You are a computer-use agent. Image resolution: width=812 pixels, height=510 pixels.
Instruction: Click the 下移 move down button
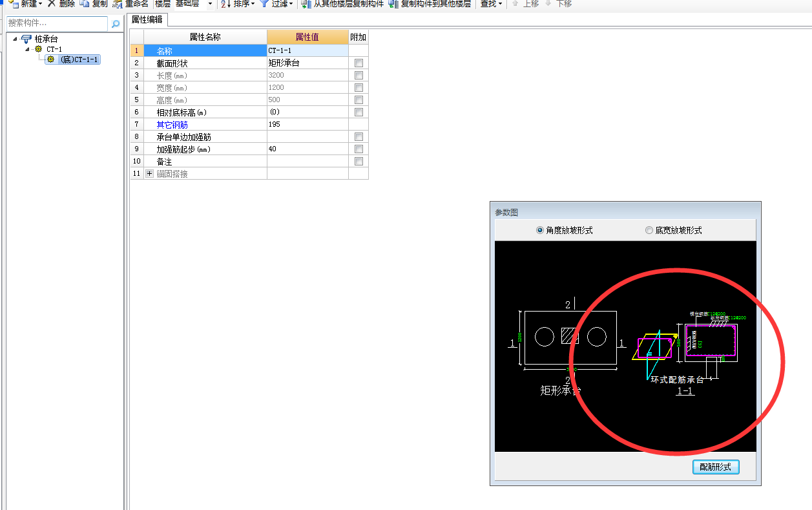pyautogui.click(x=559, y=4)
